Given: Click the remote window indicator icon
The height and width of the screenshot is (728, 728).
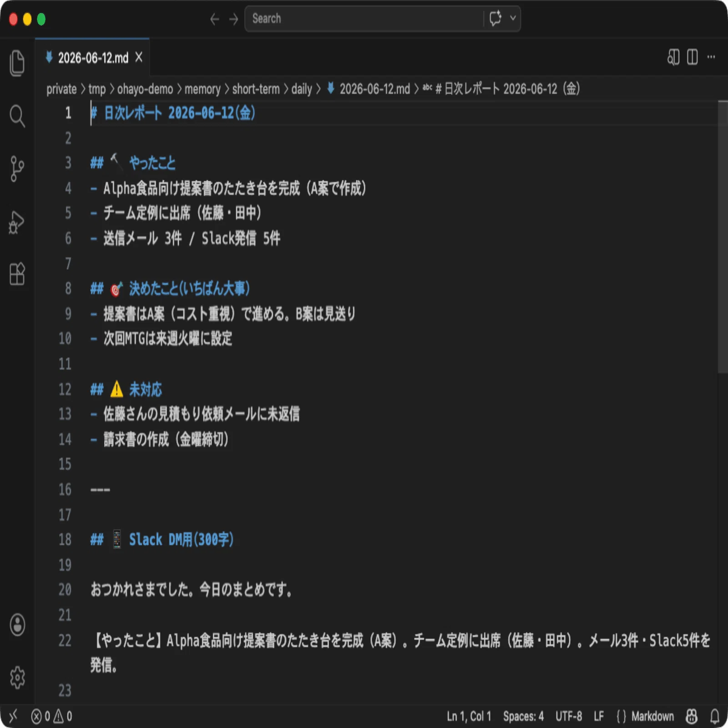Looking at the screenshot, I should pyautogui.click(x=13, y=716).
